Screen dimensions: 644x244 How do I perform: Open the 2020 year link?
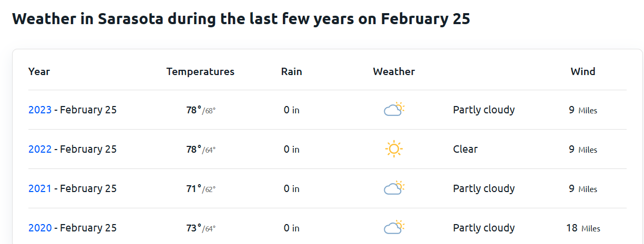click(x=40, y=228)
